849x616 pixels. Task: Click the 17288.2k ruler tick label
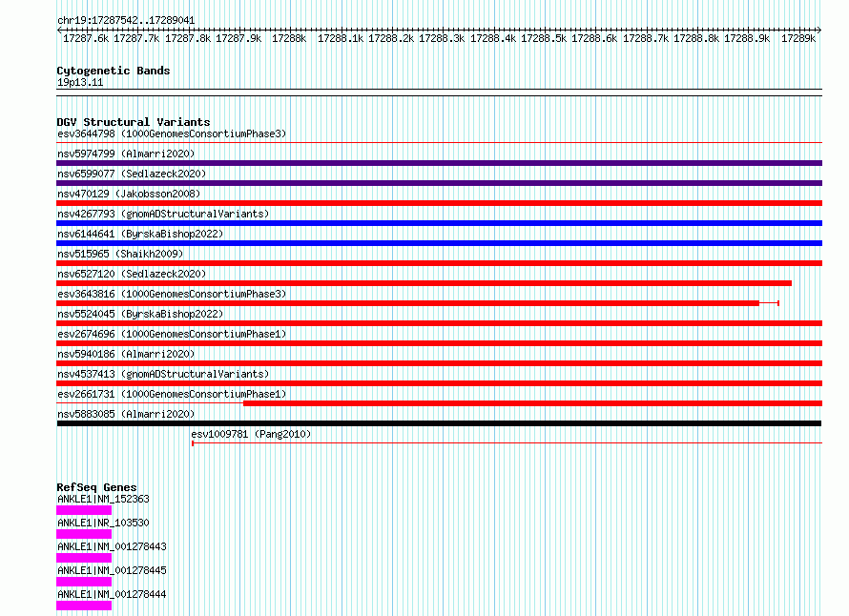coord(391,38)
